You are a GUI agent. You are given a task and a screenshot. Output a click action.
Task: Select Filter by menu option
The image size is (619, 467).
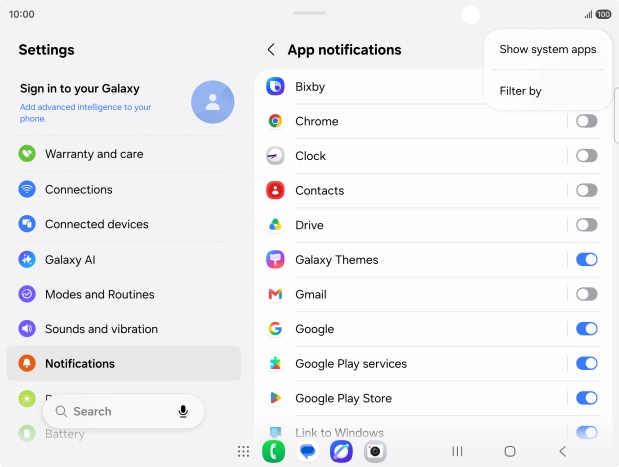coord(548,91)
